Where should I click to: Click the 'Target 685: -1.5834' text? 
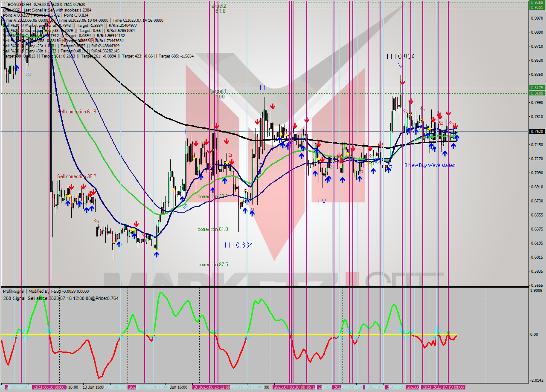point(176,56)
